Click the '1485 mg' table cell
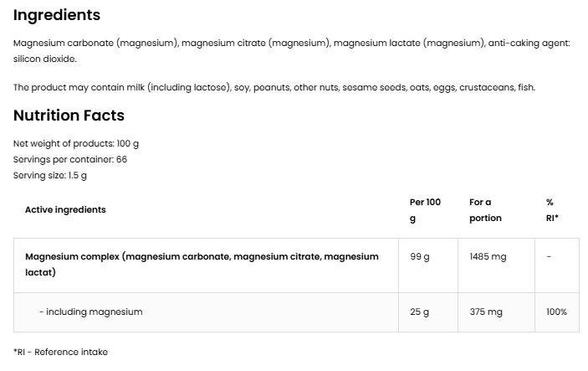Image resolution: width=588 pixels, height=371 pixels. pyautogui.click(x=488, y=257)
